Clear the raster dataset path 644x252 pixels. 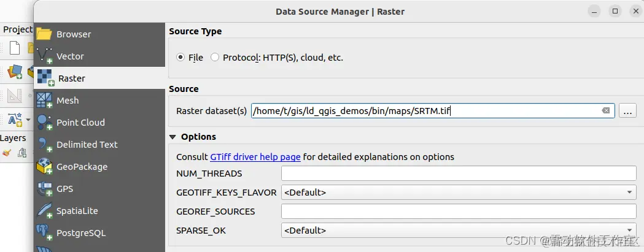point(605,111)
